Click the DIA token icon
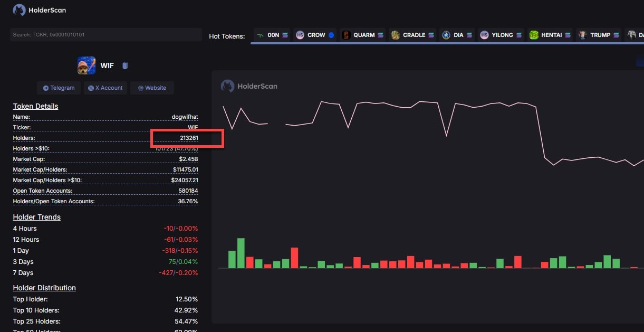 click(446, 35)
